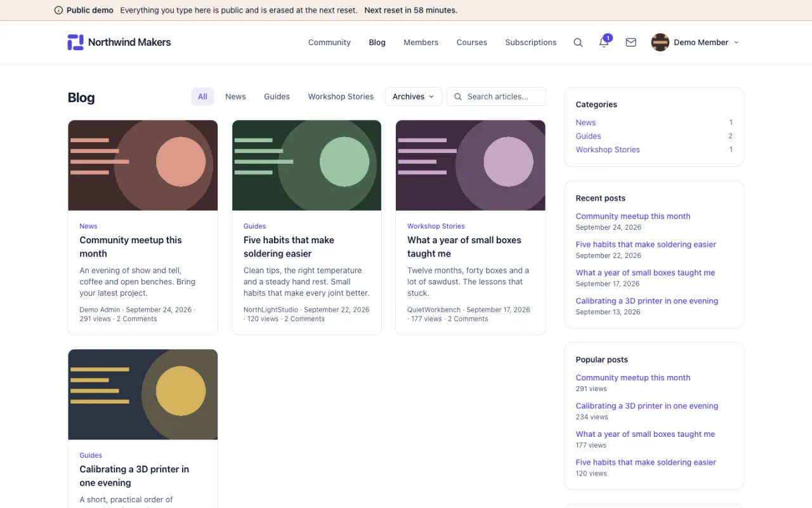This screenshot has width=812, height=508.
Task: Open the News category in sidebar Categories
Action: [586, 123]
